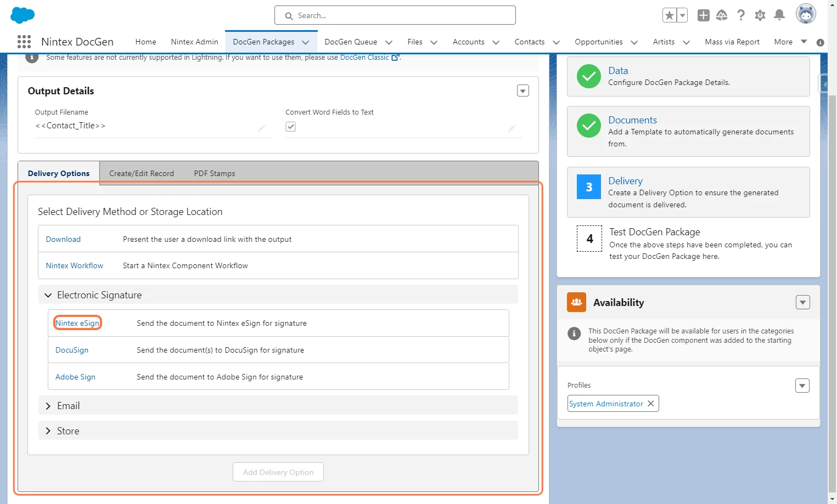Open the Output Details section dropdown
This screenshot has height=504, width=837.
[523, 90]
